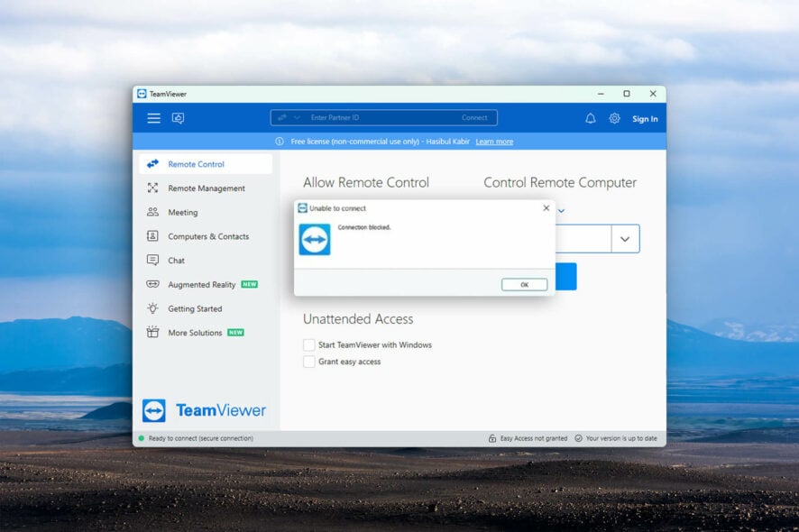799x532 pixels.
Task: Click the TeamViewer logo in the sidebar
Action: coord(204,410)
